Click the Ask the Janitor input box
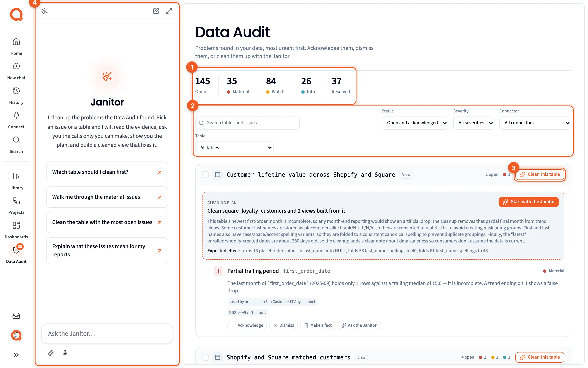 pyautogui.click(x=107, y=333)
